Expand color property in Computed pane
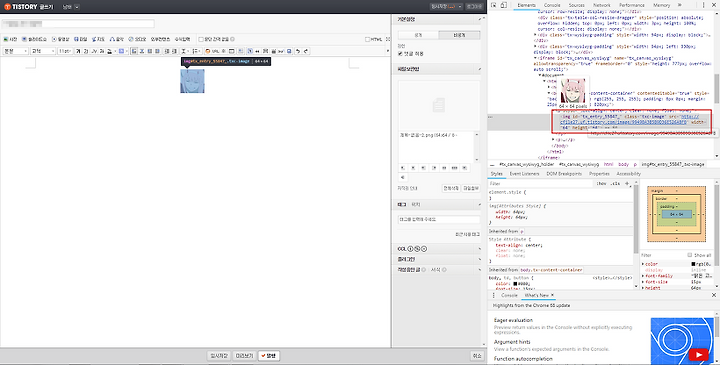The width and height of the screenshot is (720, 365). 643,264
